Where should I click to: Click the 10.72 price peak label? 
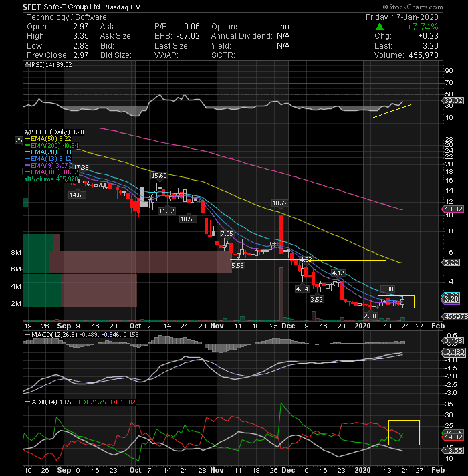point(280,203)
